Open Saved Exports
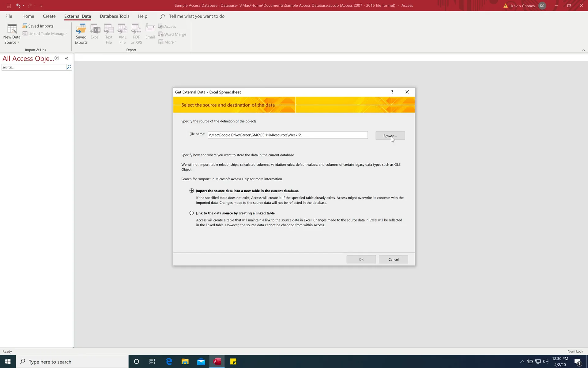The width and height of the screenshot is (588, 368). tap(81, 33)
